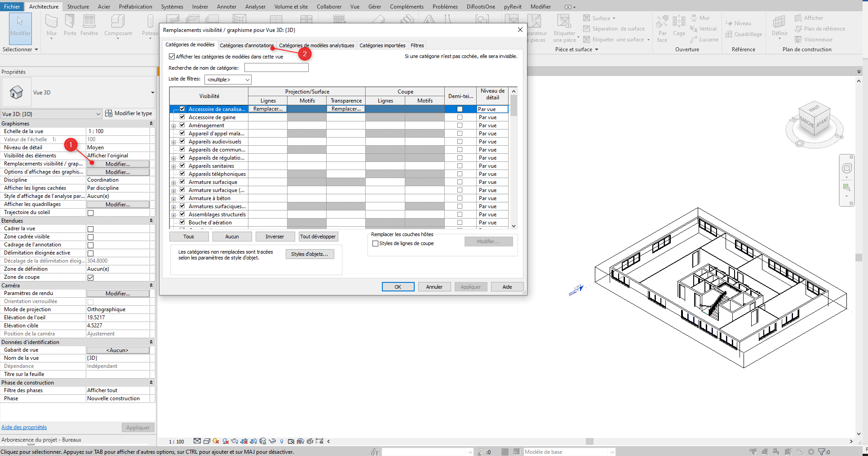
Task: Click the Recherche de nom de catégorie field
Action: [x=276, y=67]
